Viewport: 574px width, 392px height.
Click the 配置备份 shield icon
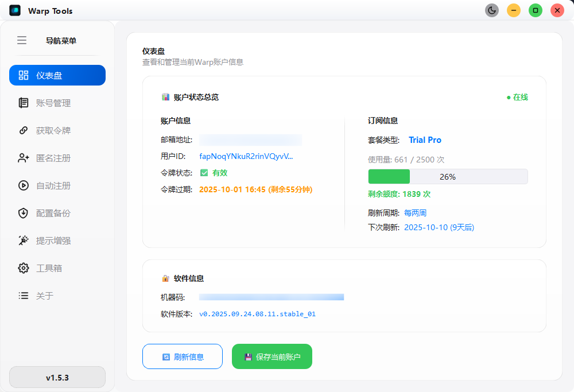pos(24,213)
